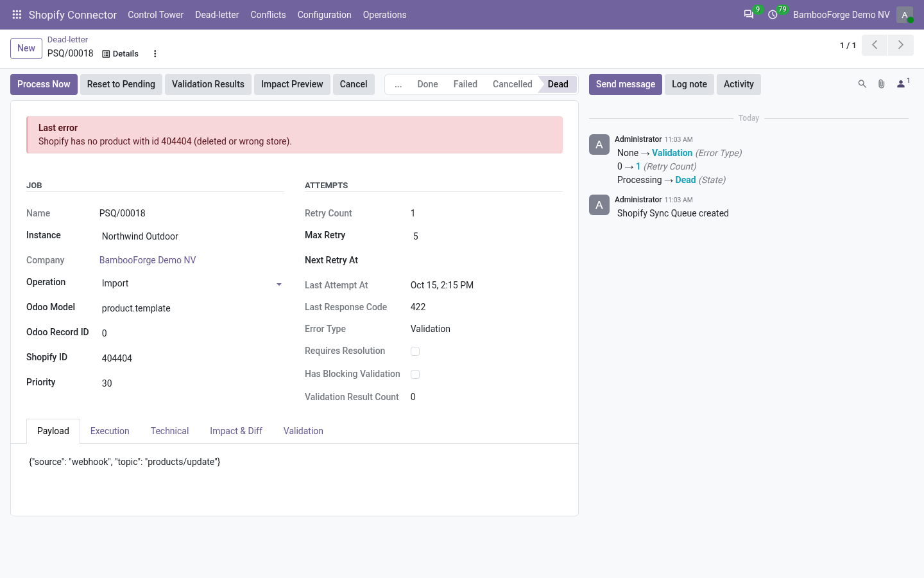Select the Payload tab

coord(53,431)
